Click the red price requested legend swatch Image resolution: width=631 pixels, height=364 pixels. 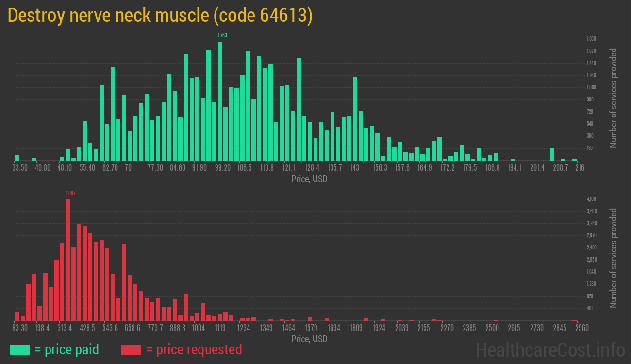coord(131,349)
